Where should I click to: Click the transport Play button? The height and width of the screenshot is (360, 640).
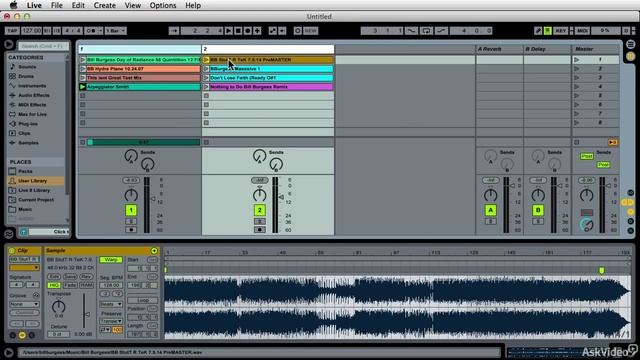click(229, 31)
